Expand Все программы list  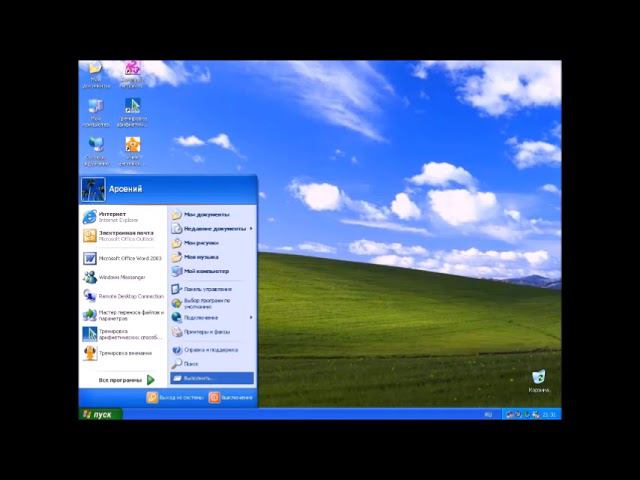point(127,380)
